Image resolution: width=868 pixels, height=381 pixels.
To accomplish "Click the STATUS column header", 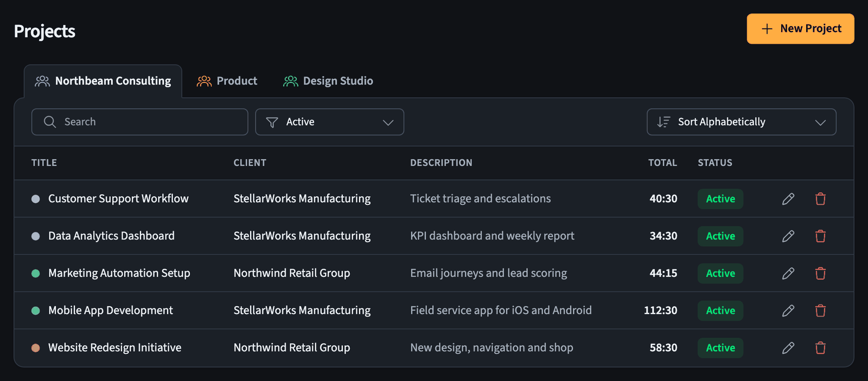I will pyautogui.click(x=715, y=163).
